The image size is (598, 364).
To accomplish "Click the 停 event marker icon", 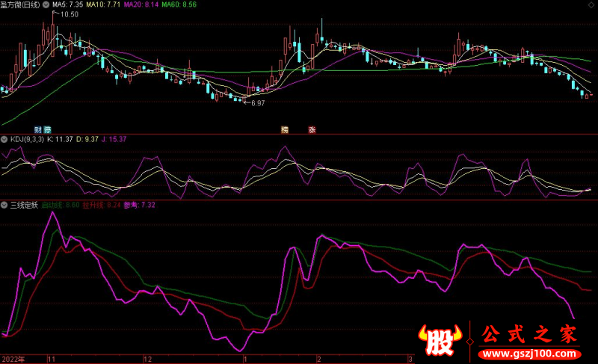I will [x=47, y=129].
